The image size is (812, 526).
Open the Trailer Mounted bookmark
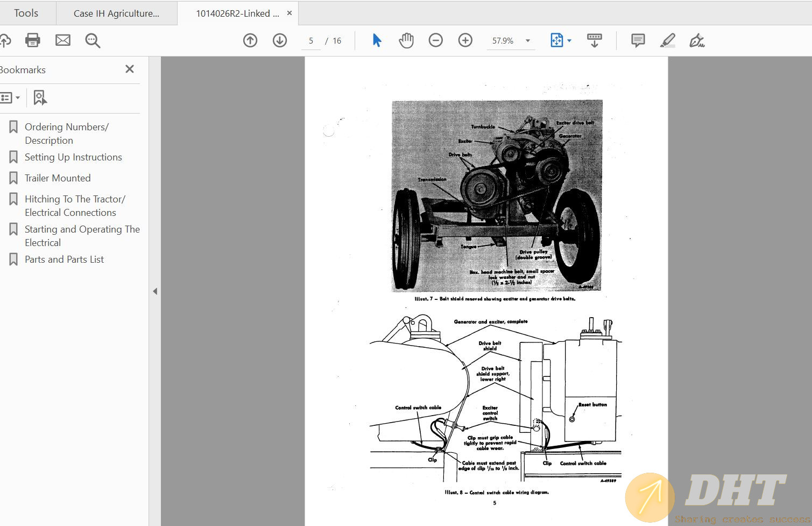[58, 178]
